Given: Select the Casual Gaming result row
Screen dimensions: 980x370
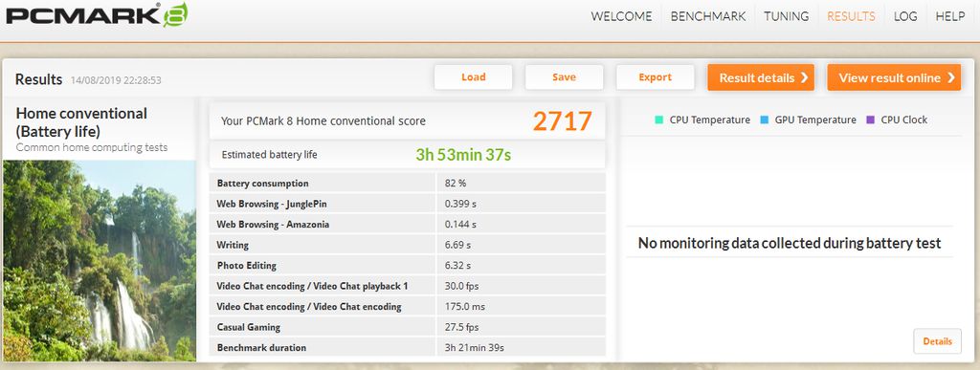Looking at the screenshot, I should pyautogui.click(x=407, y=327).
